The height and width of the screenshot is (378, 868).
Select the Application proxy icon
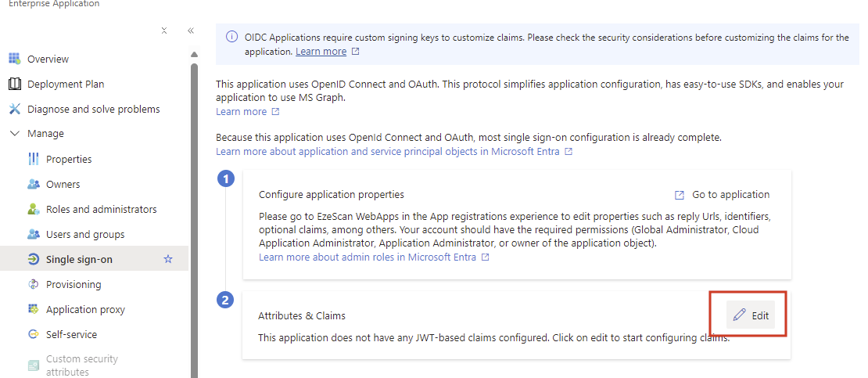33,309
